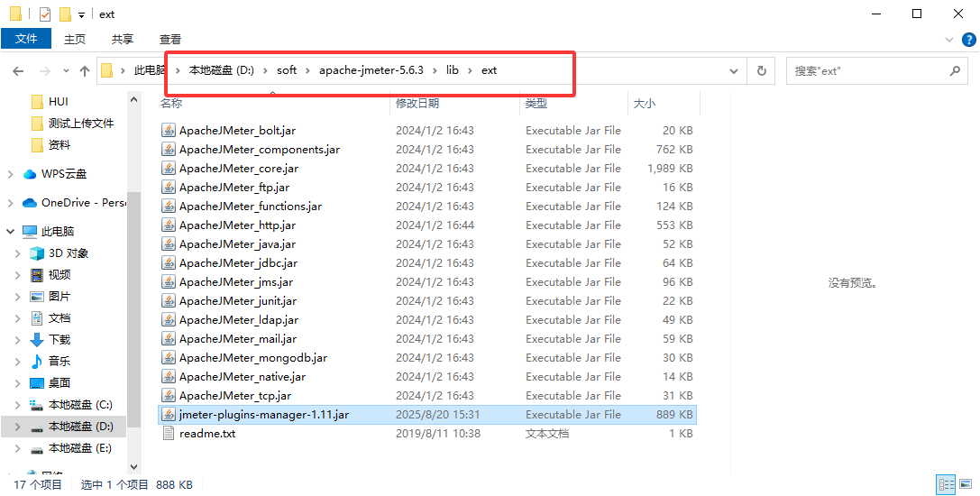This screenshot has width=980, height=496.
Task: Select ApacheJMeter_mongodb.jar file name
Action: (x=253, y=357)
